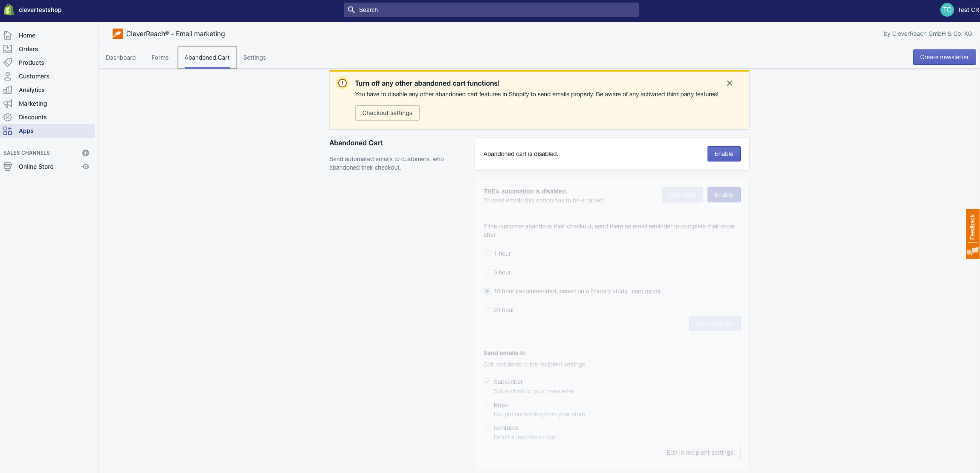Click the Marketing megaphone icon

click(x=8, y=104)
